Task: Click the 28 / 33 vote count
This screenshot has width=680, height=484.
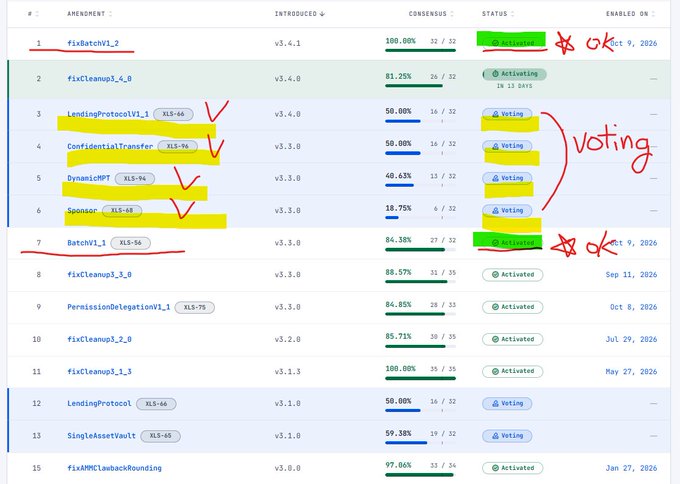Action: pyautogui.click(x=443, y=305)
